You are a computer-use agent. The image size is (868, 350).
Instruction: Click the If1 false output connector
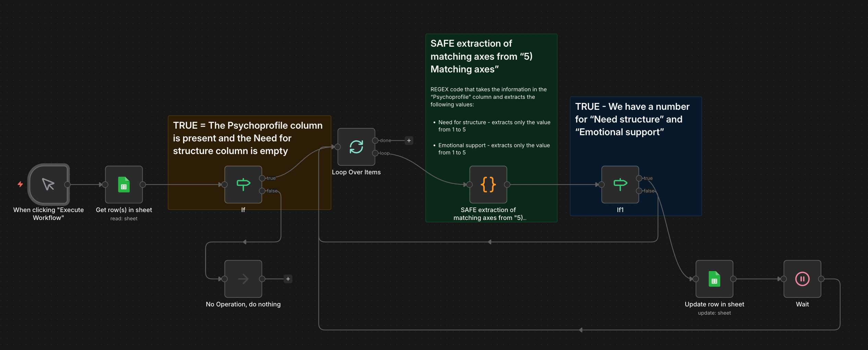(x=639, y=191)
